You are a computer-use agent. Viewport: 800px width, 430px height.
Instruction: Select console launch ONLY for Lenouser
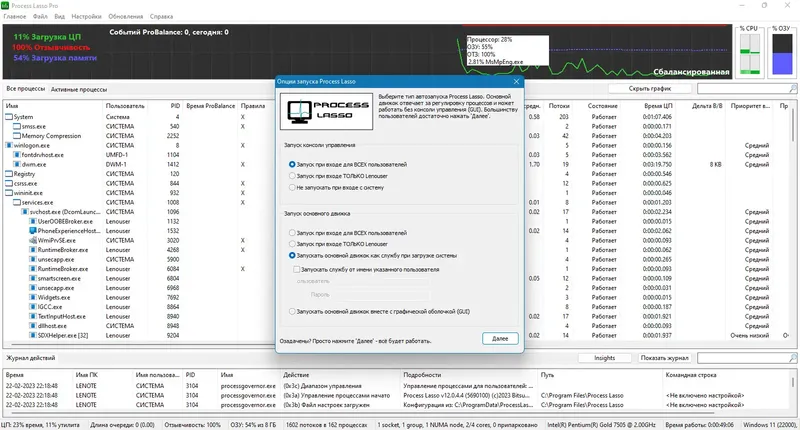point(292,176)
